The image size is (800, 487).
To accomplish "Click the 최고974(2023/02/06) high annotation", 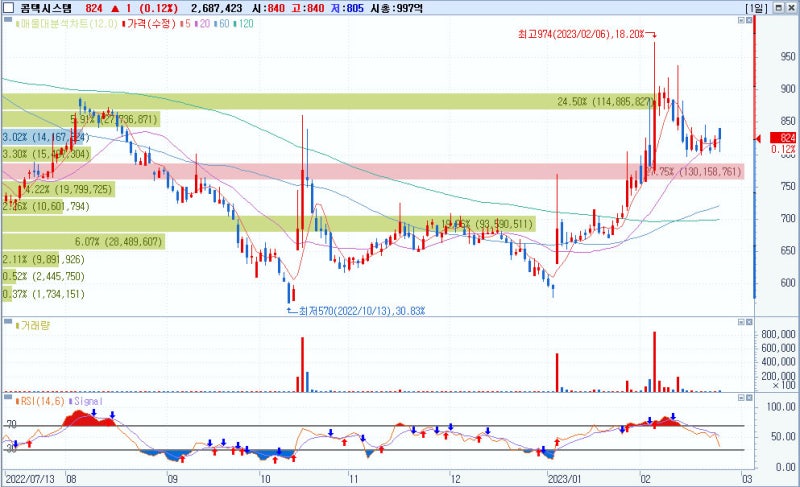I will 581,34.
